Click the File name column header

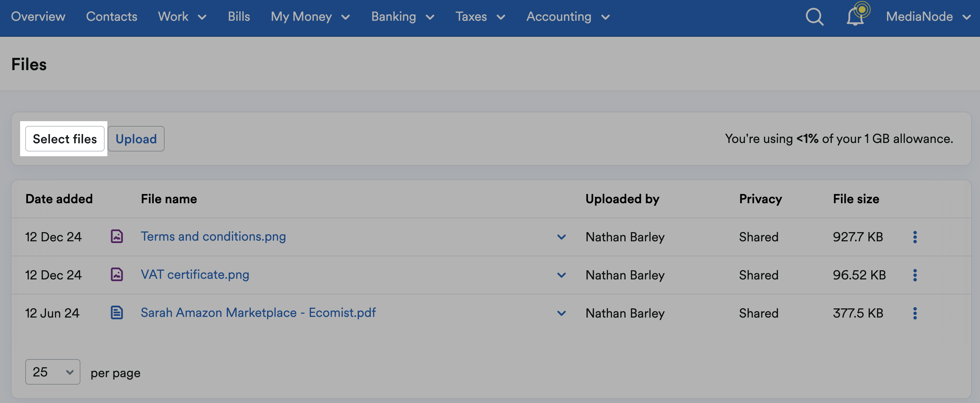tap(169, 199)
